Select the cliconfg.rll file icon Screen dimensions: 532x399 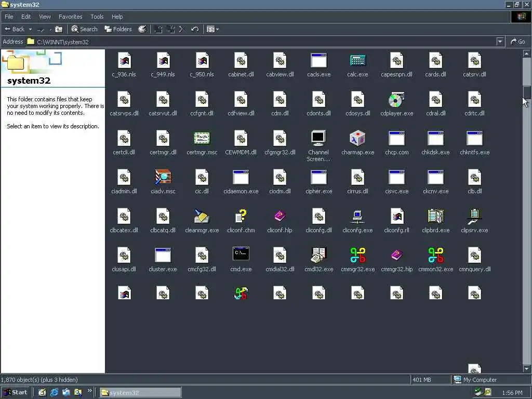[396, 216]
